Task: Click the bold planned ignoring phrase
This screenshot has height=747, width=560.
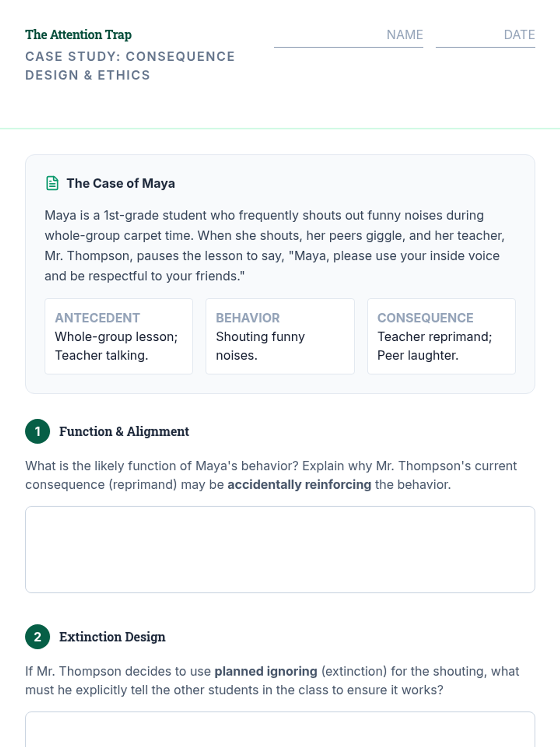Action: [x=266, y=671]
